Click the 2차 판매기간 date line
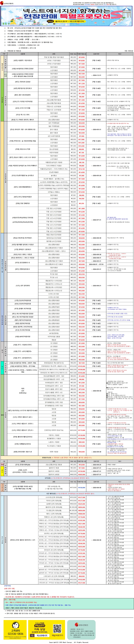The image size is (134, 644). (34, 37)
